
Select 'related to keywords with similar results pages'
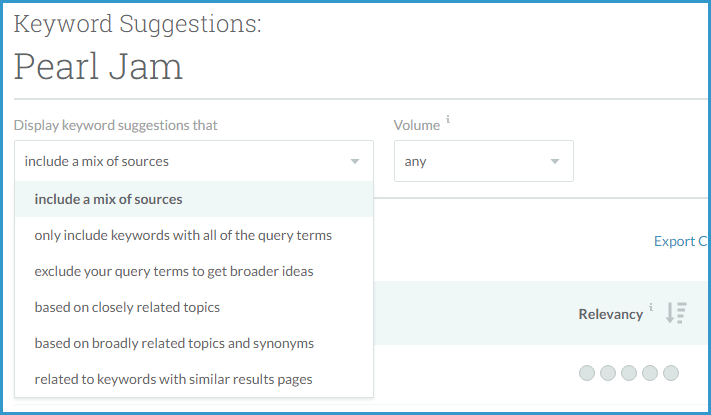(x=173, y=379)
